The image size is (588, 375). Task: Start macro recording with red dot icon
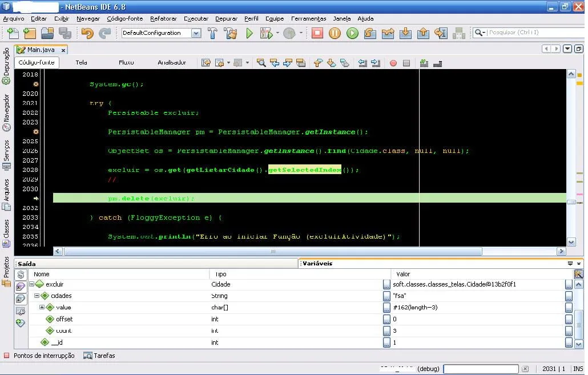(x=393, y=63)
